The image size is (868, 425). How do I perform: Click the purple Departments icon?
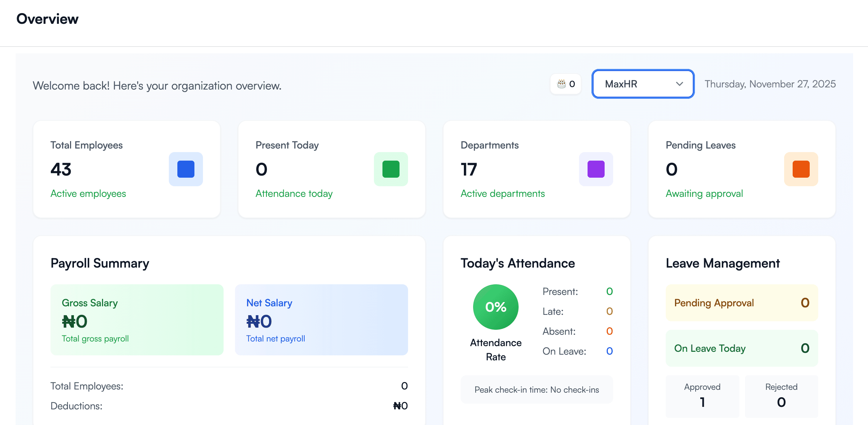coord(596,169)
